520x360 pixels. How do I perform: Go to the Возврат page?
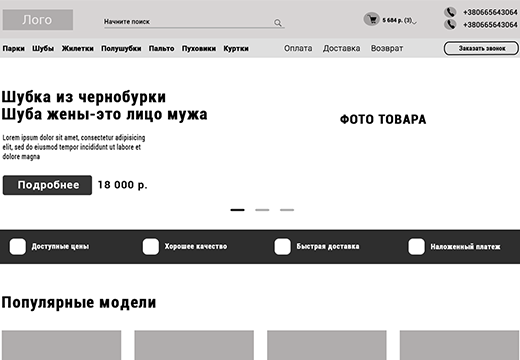coord(387,48)
